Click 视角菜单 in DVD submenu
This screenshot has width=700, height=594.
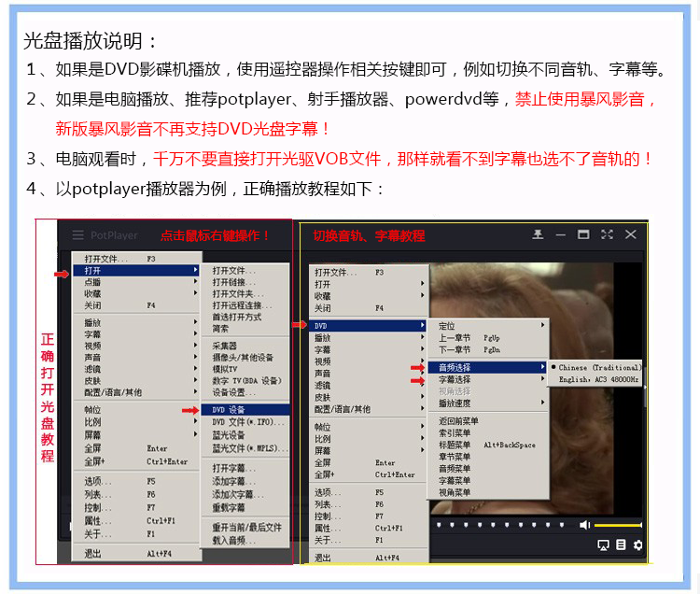pos(487,492)
